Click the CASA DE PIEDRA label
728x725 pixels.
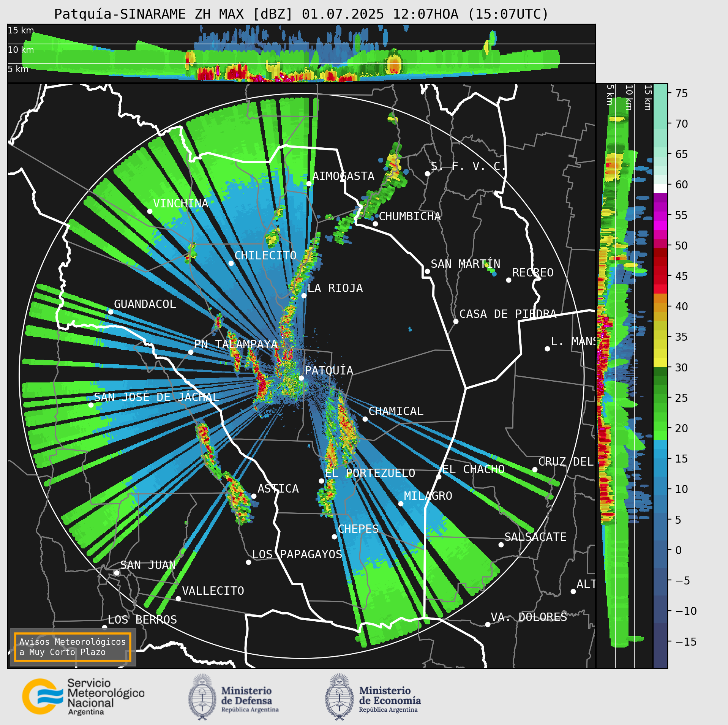[508, 314]
